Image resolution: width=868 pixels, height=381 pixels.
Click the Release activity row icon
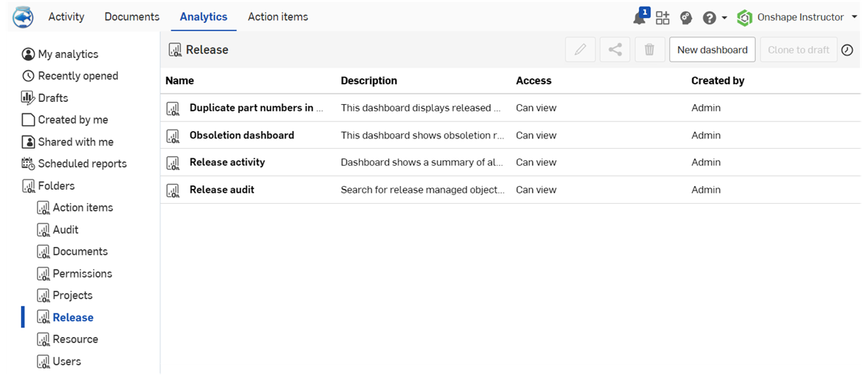tap(173, 163)
